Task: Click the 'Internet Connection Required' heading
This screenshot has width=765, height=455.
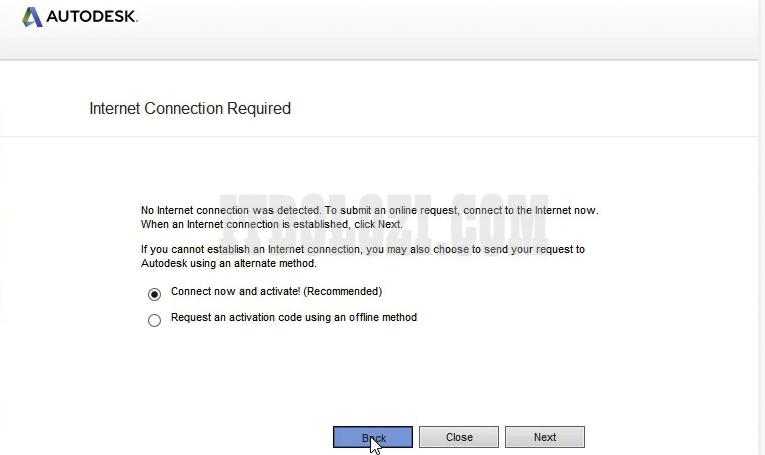Action: tap(190, 108)
